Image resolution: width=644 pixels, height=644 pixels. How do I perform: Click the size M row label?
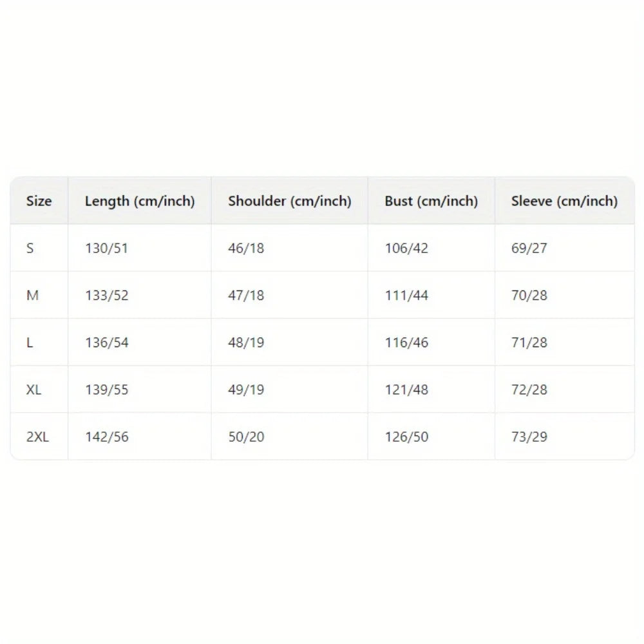click(32, 296)
